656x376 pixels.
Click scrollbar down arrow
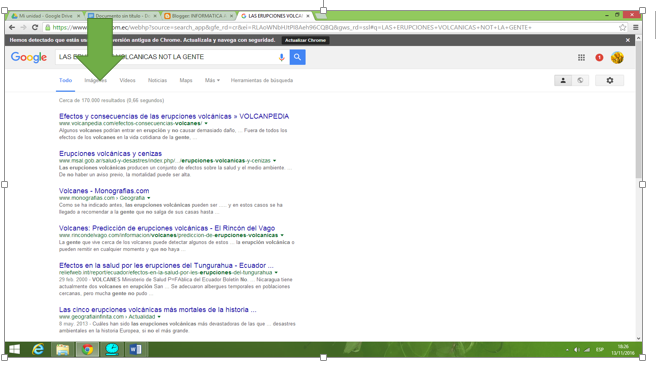pyautogui.click(x=638, y=338)
